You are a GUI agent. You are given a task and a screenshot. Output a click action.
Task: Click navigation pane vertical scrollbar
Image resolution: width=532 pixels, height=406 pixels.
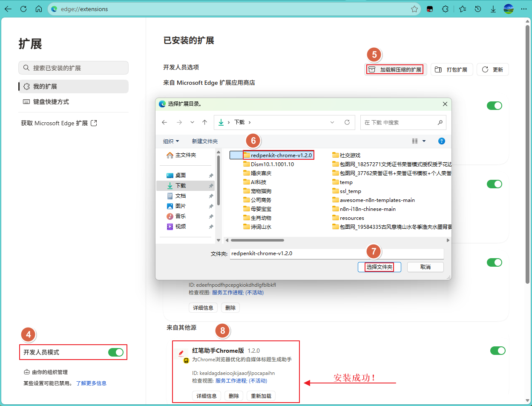(x=219, y=181)
